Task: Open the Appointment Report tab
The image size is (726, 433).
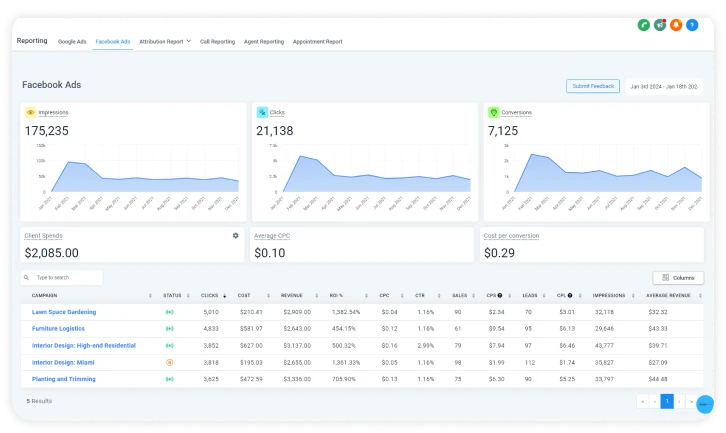Action: point(318,41)
